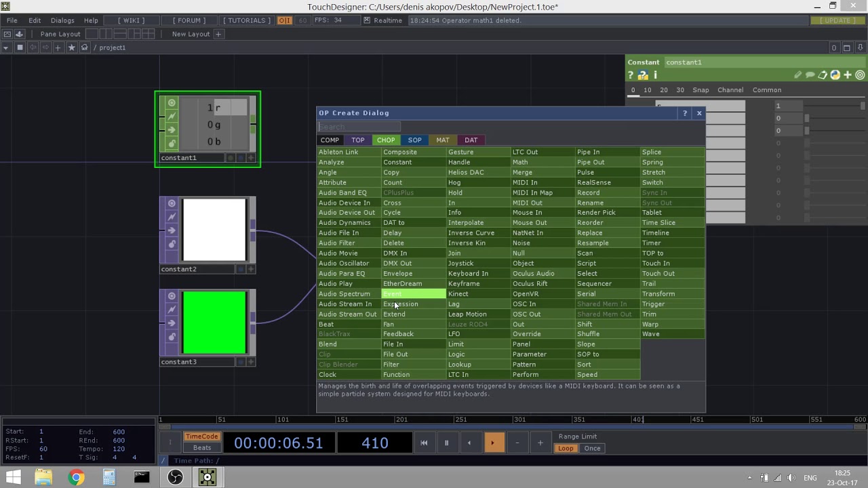
Task: Select the Math operator in the list
Action: pyautogui.click(x=543, y=162)
